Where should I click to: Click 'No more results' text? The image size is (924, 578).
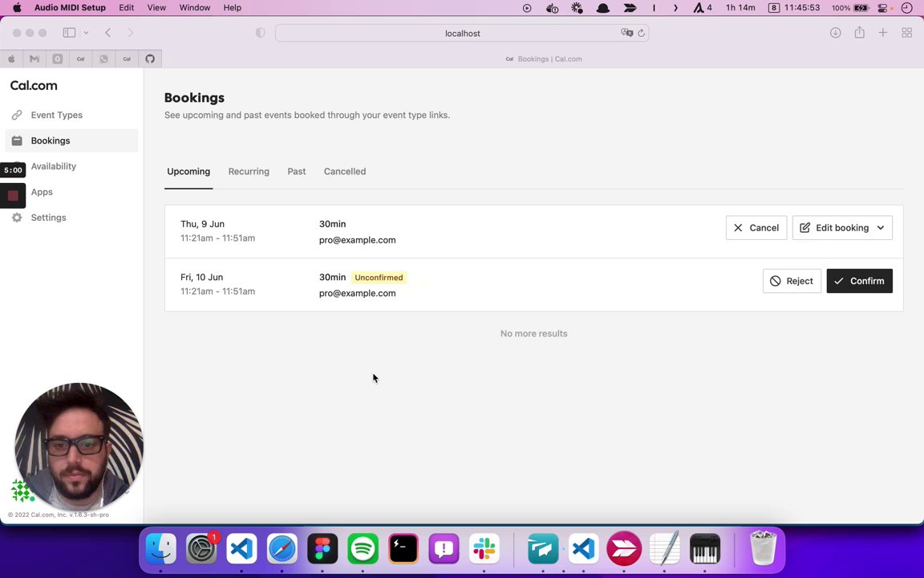(x=534, y=333)
